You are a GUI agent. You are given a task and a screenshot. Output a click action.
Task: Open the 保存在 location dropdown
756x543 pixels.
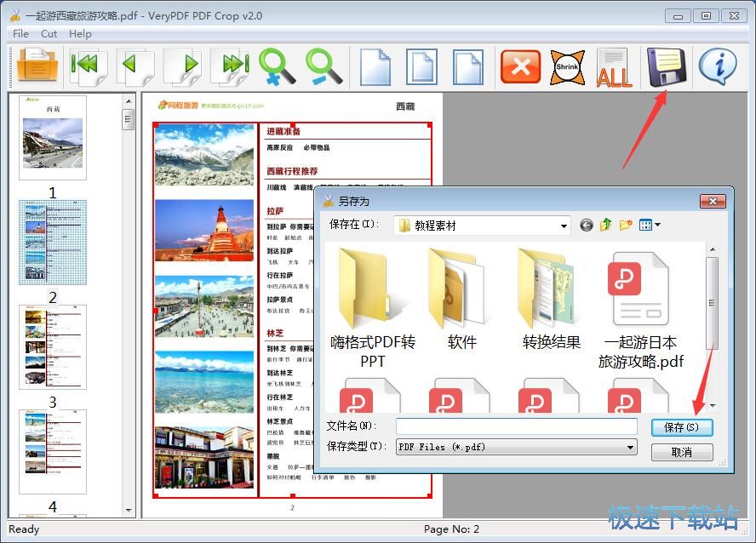(x=562, y=225)
